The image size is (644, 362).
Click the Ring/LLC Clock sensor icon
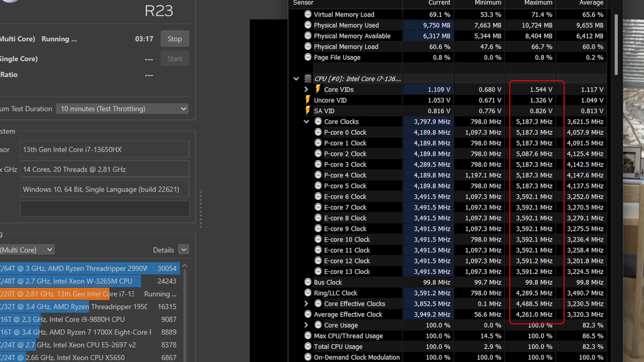tap(308, 293)
